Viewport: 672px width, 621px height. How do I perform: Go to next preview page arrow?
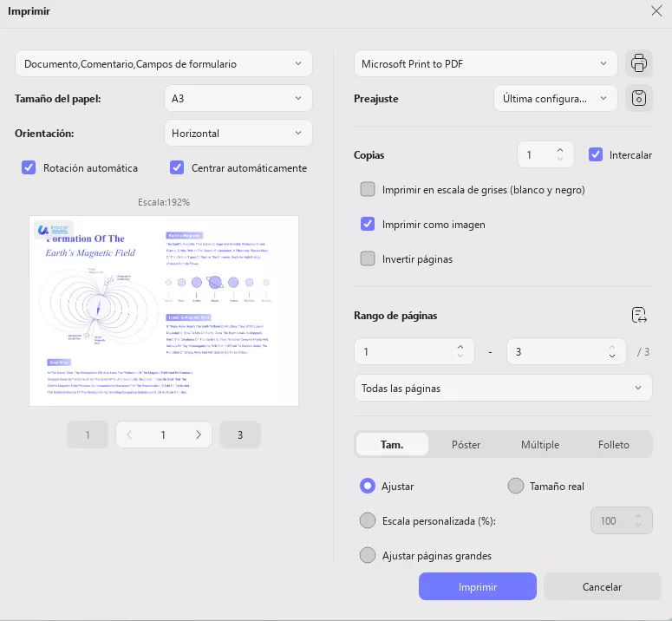(x=198, y=435)
